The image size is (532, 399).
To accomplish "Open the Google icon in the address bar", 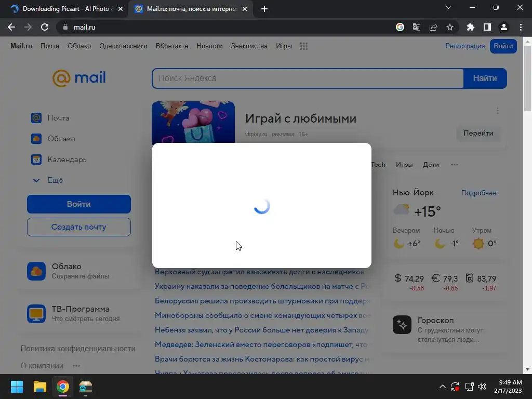I will (400, 27).
